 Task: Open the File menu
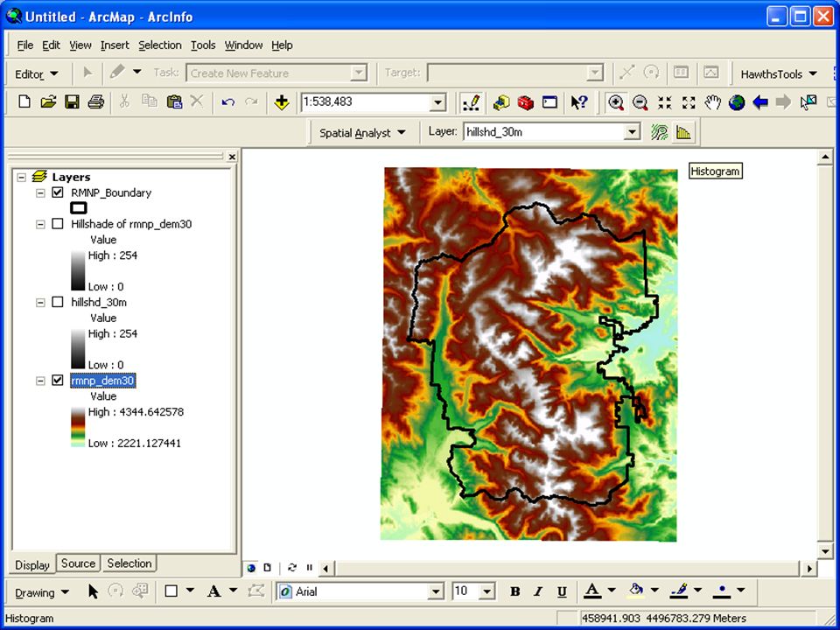point(25,45)
